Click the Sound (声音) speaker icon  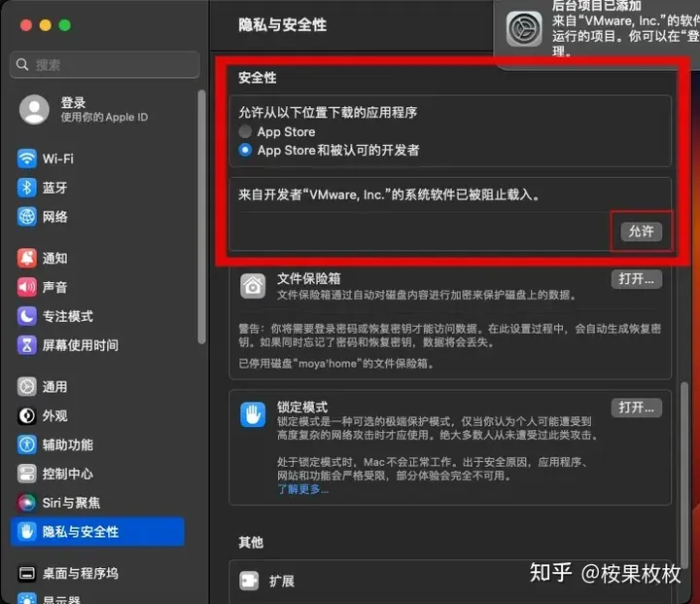click(27, 287)
